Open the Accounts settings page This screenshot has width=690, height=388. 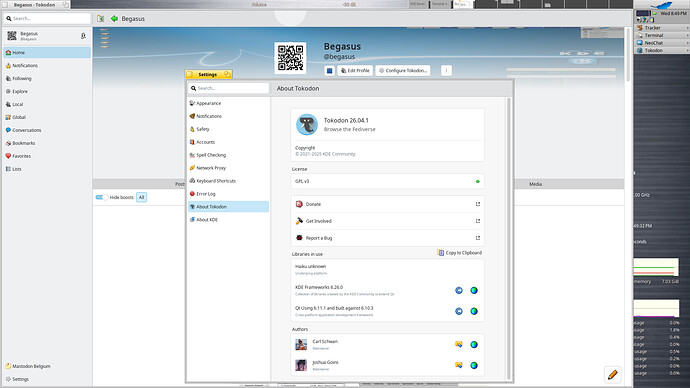click(228, 142)
